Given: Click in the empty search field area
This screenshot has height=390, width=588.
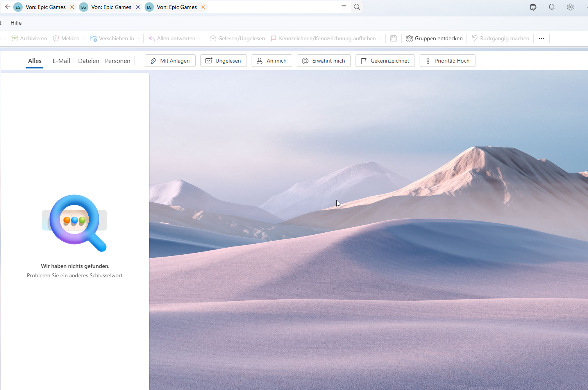Looking at the screenshot, I should [273, 7].
